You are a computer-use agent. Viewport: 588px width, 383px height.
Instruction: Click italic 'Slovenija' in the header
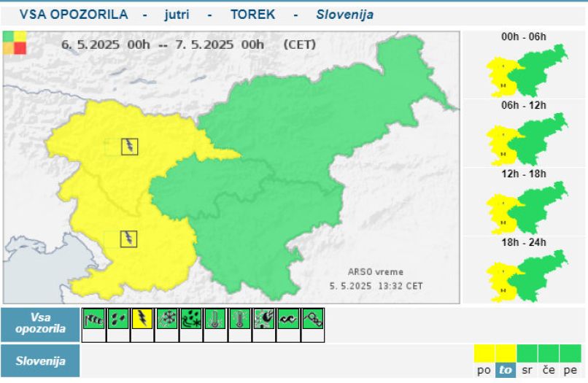(x=344, y=15)
